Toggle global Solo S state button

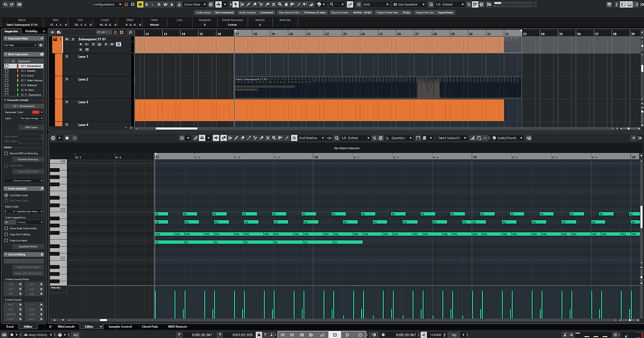click(147, 4)
